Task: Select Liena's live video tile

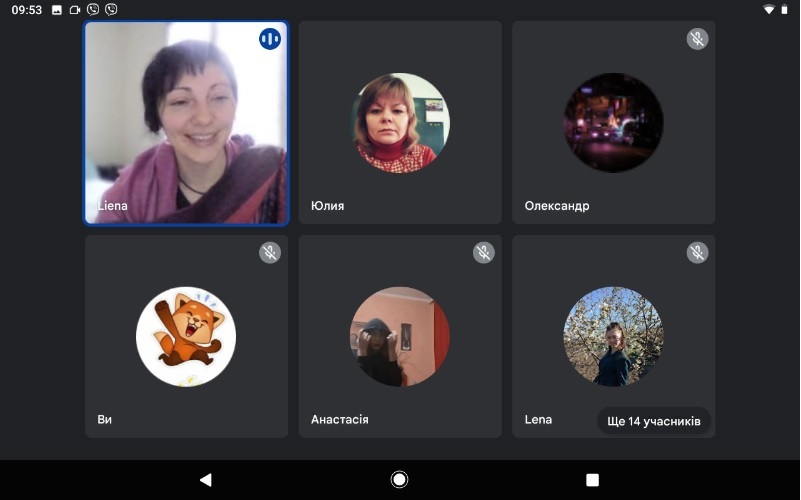Action: (x=186, y=123)
